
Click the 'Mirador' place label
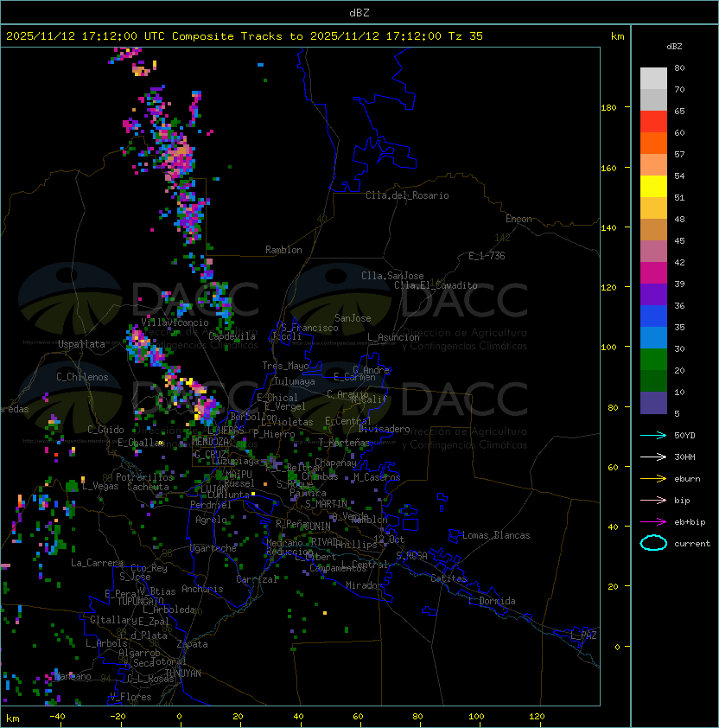[364, 585]
